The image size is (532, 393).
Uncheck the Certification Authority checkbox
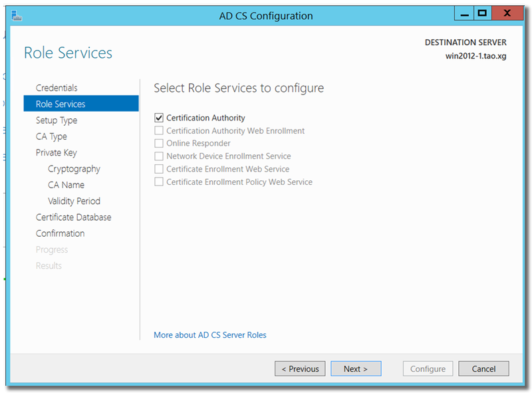[159, 118]
